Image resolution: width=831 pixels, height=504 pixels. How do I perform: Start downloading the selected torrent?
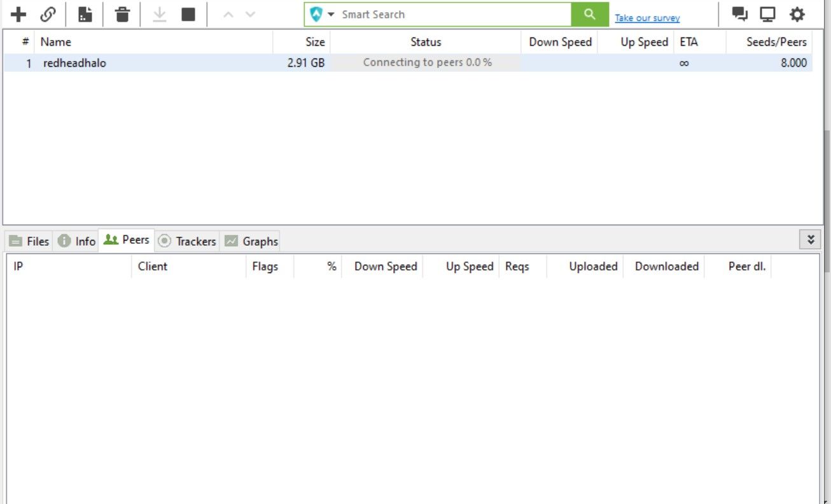(158, 13)
